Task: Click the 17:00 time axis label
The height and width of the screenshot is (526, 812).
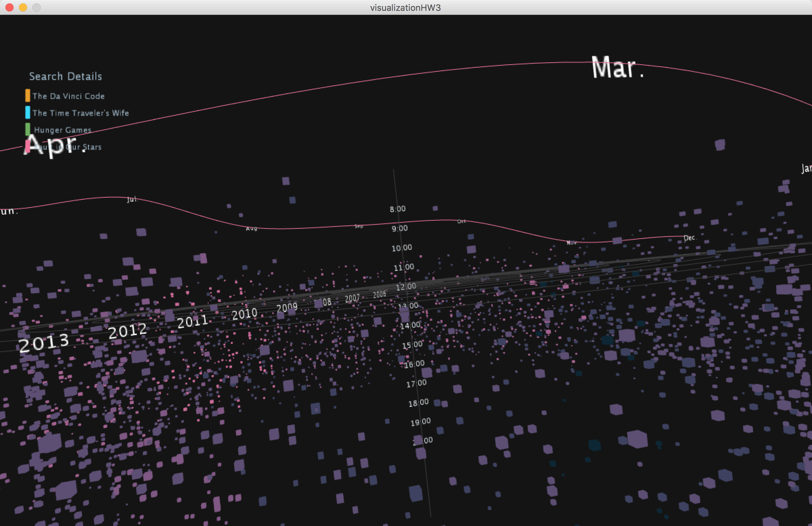Action: click(x=416, y=383)
